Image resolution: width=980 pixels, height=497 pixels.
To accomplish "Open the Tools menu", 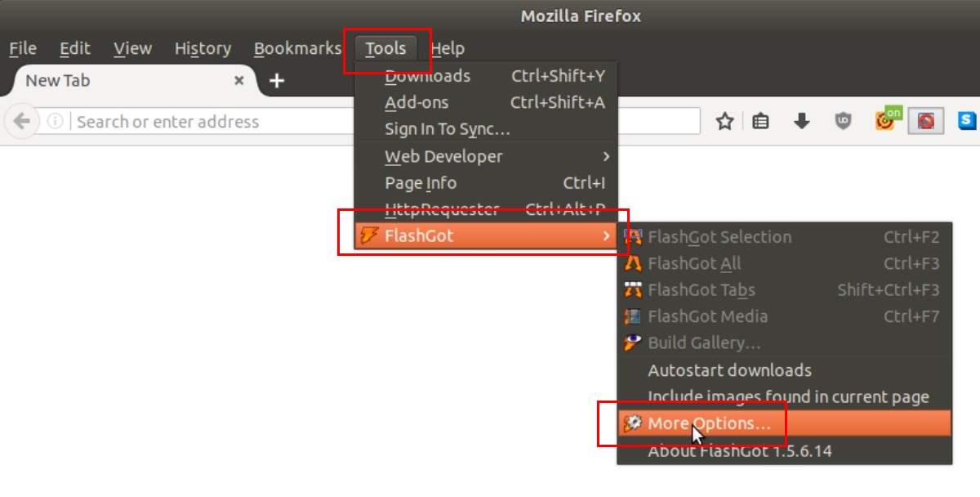I will point(385,48).
